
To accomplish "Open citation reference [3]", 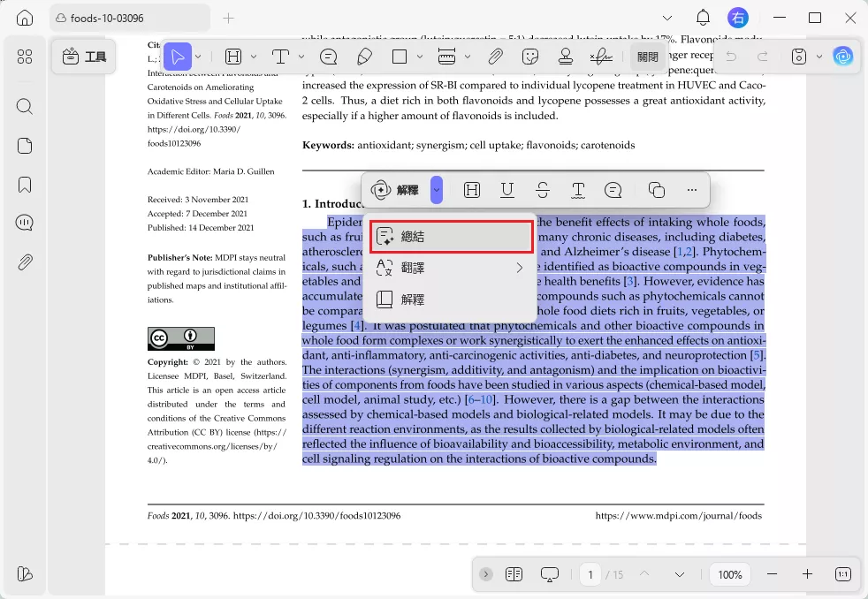I will (x=630, y=282).
